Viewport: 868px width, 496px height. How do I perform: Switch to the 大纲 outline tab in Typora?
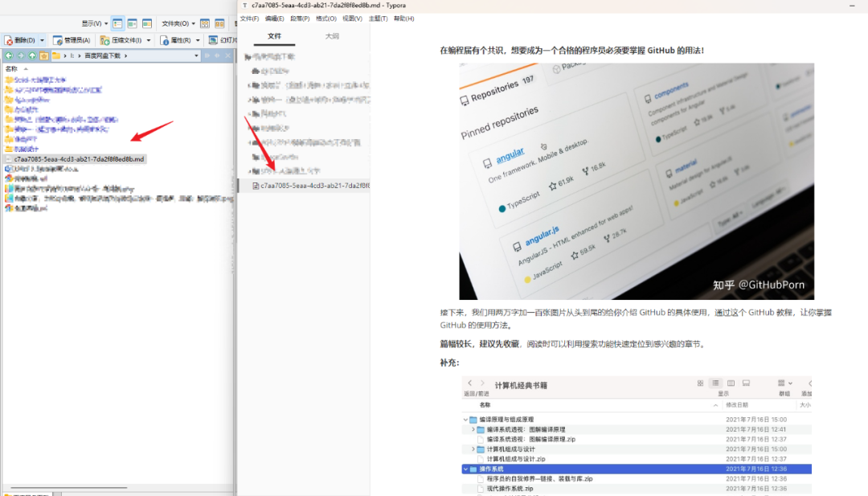[332, 36]
